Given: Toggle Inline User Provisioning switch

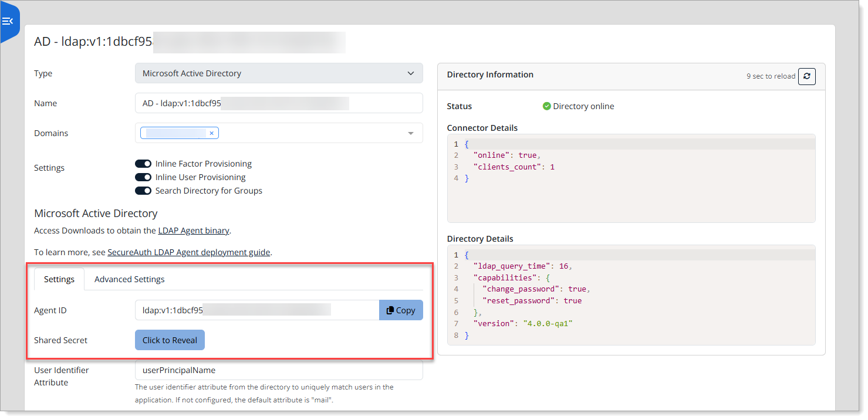Looking at the screenshot, I should point(143,177).
